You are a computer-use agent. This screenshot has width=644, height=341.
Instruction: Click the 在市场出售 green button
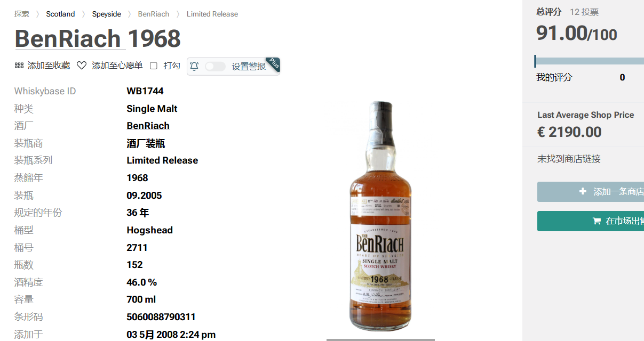point(591,221)
